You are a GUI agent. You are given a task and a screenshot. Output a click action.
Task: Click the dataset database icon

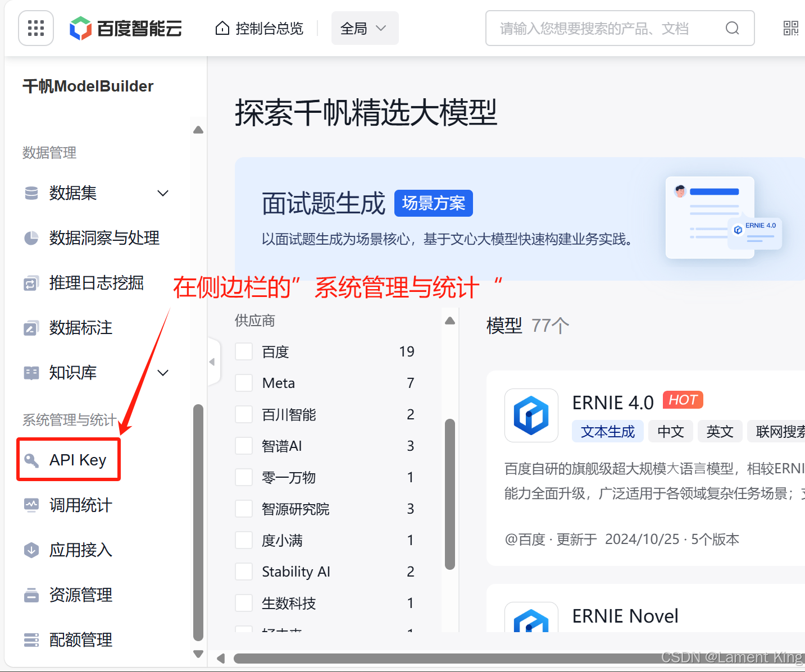coord(31,193)
